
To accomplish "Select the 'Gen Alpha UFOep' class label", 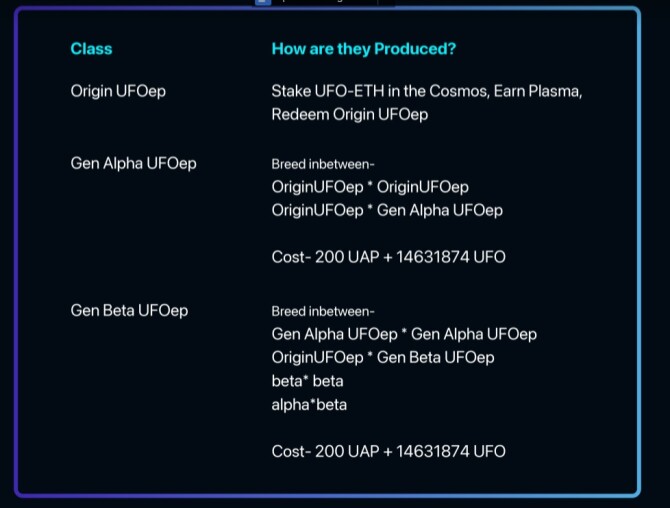I will pos(134,164).
